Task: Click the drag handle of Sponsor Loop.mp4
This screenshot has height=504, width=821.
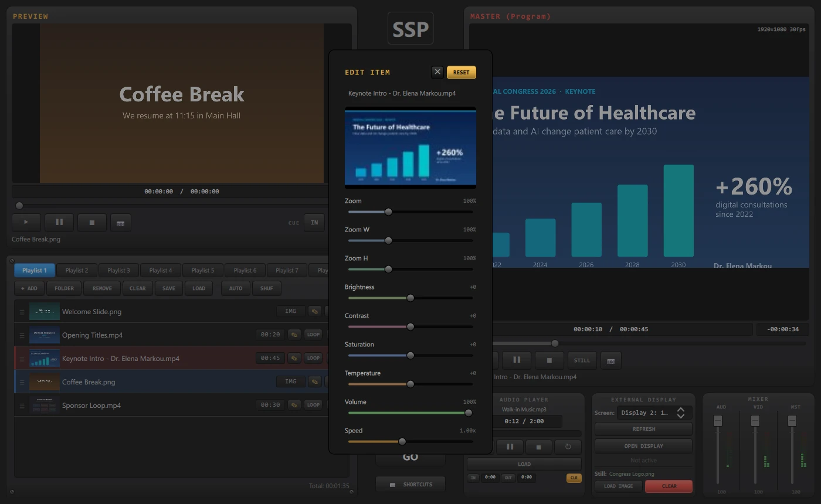Action: tap(22, 406)
